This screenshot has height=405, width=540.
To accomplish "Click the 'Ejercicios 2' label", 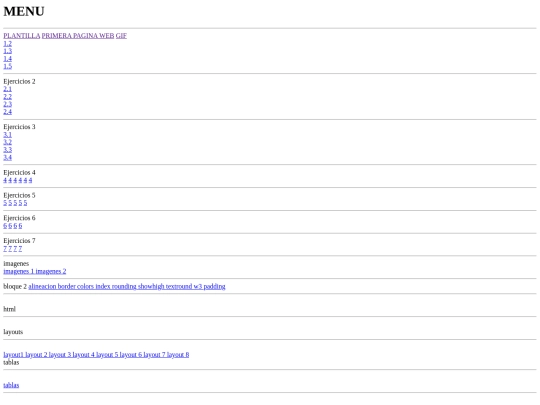I will (19, 82).
